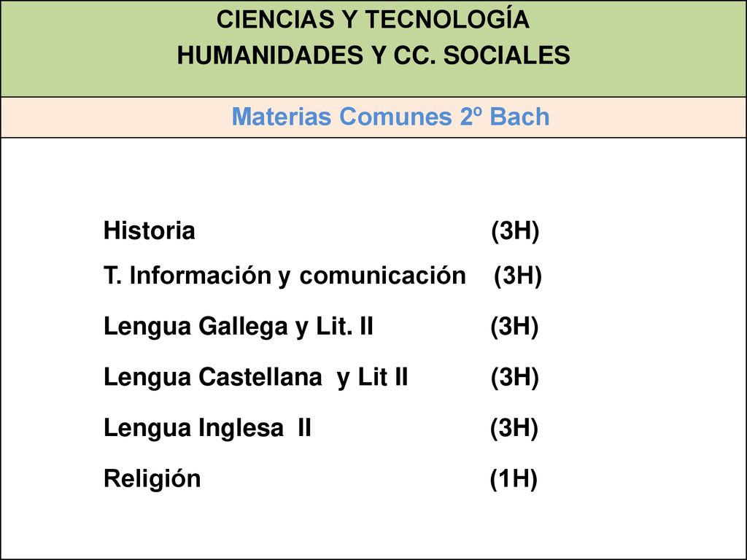This screenshot has height=560, width=747.
Task: Click the word TECNOLOGÍA in header
Action: click(x=447, y=19)
